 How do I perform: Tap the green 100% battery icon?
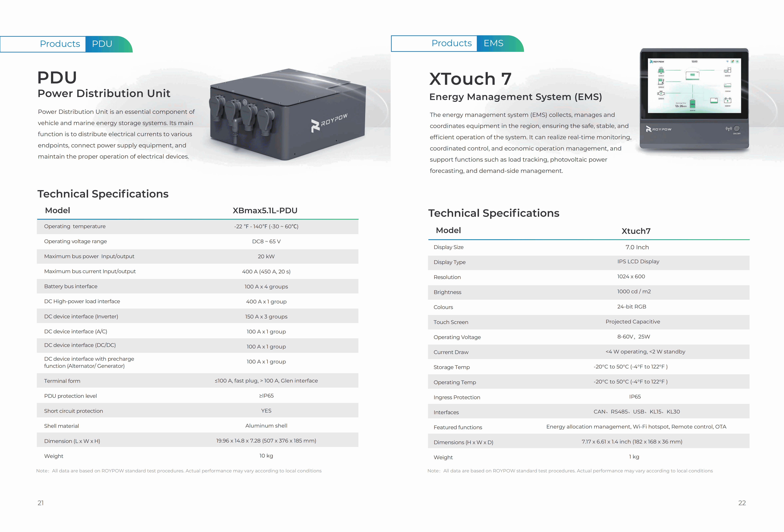[693, 104]
